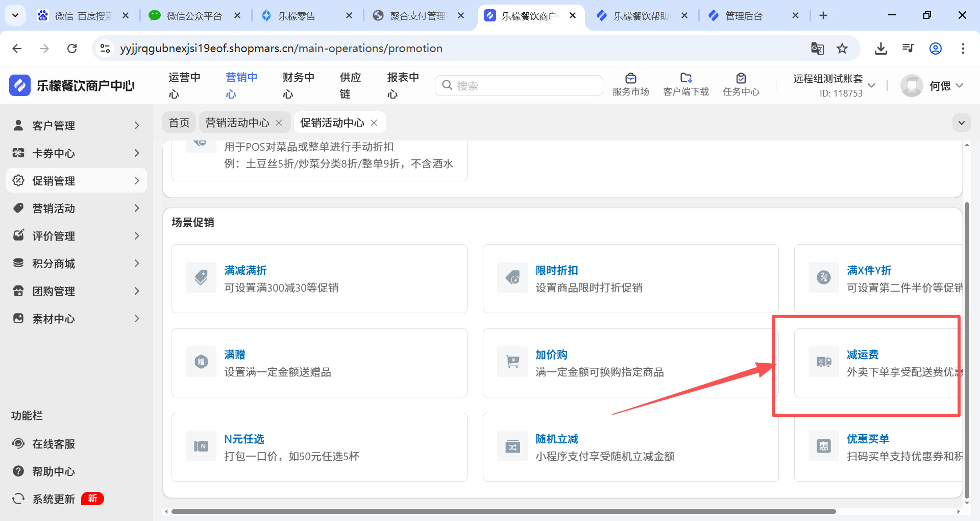The image size is (980, 521).
Task: Click the 服务市场 icon
Action: click(x=631, y=78)
